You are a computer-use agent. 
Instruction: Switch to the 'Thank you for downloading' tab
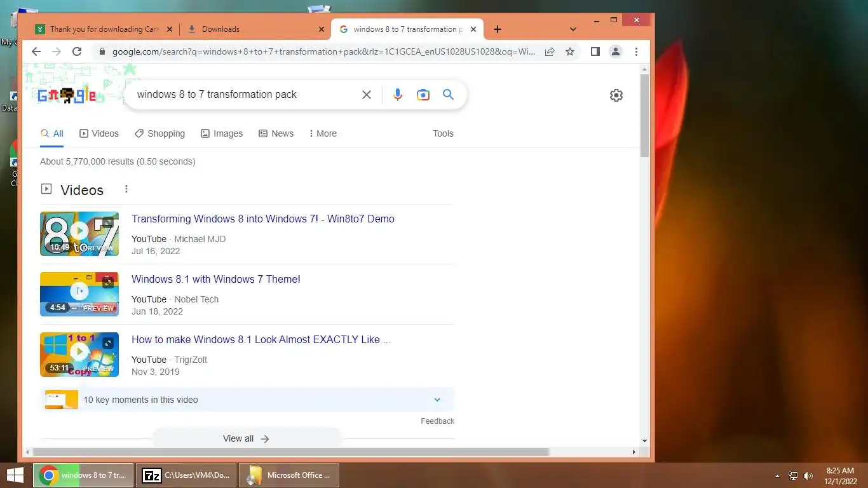(x=104, y=29)
